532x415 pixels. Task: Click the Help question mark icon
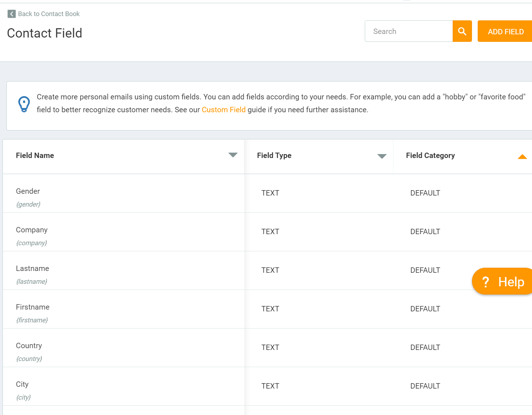click(485, 282)
